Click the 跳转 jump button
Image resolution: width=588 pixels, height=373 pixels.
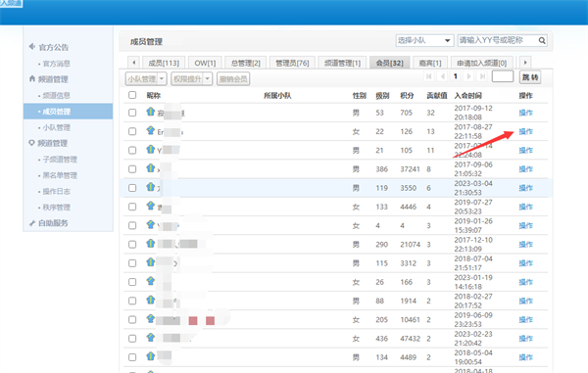530,77
